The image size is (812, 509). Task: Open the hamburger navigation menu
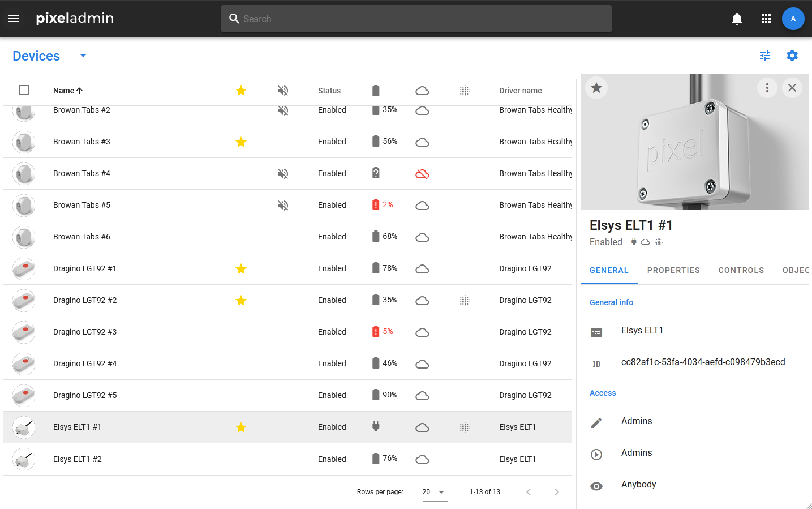point(14,19)
